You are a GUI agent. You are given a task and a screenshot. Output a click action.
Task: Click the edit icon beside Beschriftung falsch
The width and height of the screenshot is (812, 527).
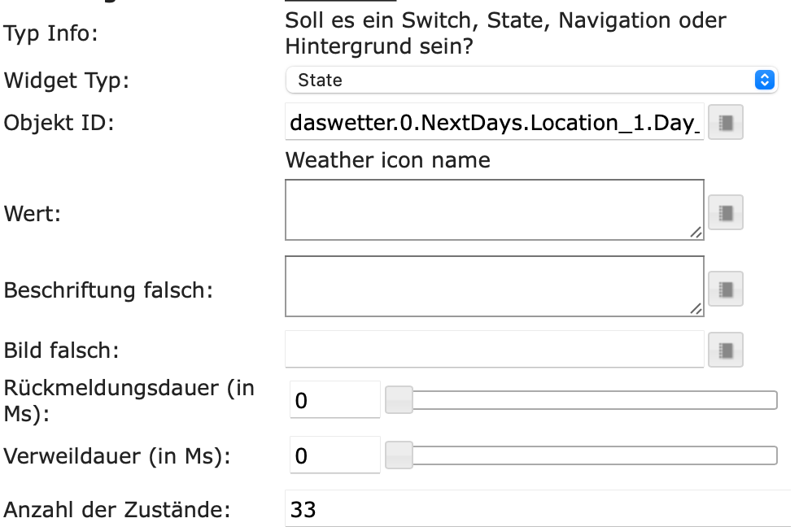coord(726,289)
